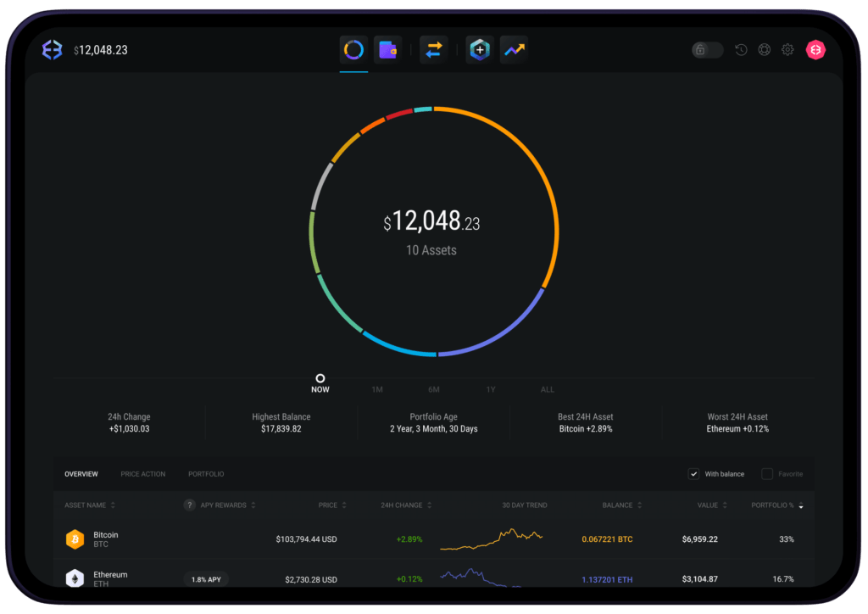Click the 1.8% APY button for Ethereum
The image size is (868, 614).
pyautogui.click(x=206, y=579)
